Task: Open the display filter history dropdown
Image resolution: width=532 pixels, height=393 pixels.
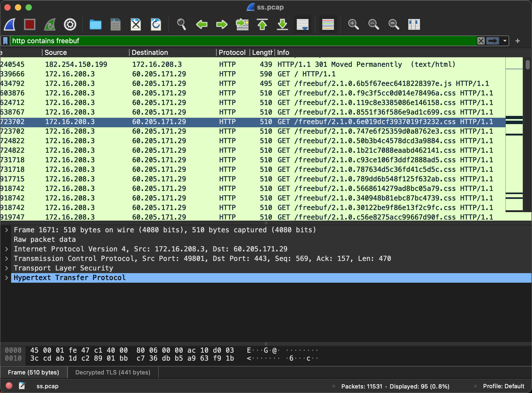Action: pyautogui.click(x=505, y=41)
